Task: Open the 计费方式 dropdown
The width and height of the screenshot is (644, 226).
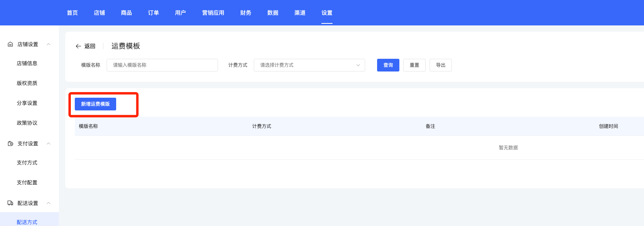Action: [x=309, y=65]
